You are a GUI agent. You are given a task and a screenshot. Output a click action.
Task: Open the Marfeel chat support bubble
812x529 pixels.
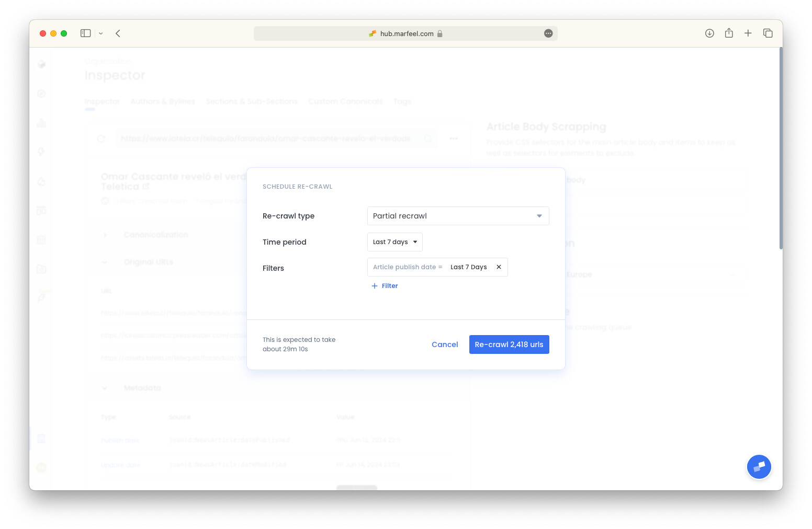759,467
